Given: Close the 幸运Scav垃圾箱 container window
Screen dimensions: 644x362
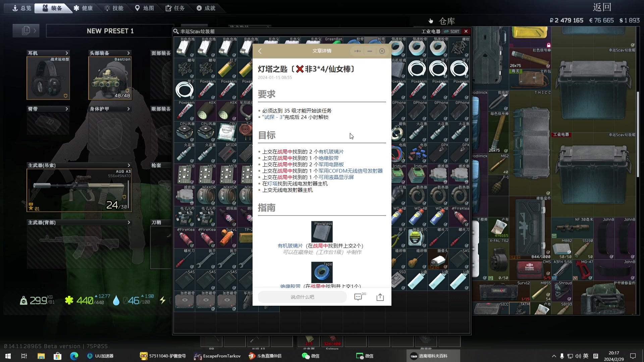Looking at the screenshot, I should pos(466,31).
